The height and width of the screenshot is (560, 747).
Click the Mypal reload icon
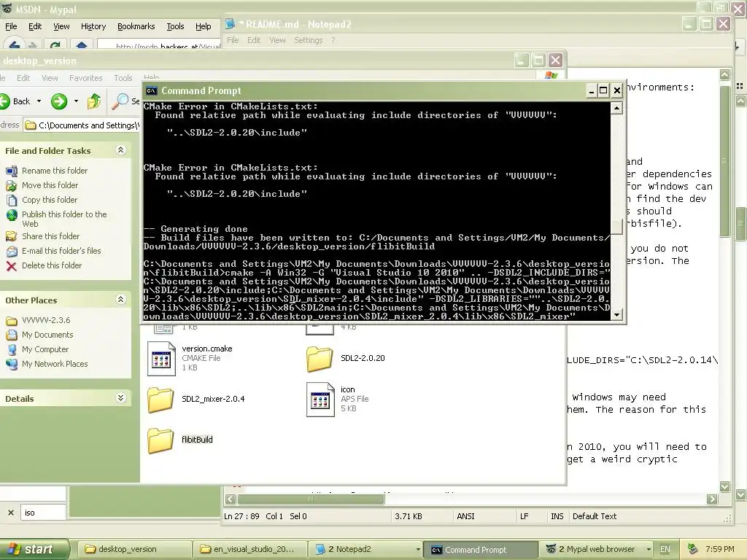(55, 46)
